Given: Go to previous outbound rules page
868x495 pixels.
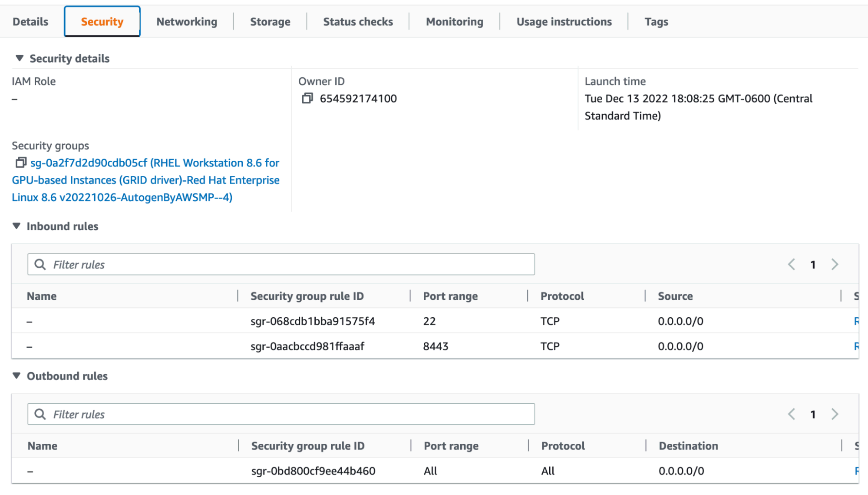Looking at the screenshot, I should [791, 414].
